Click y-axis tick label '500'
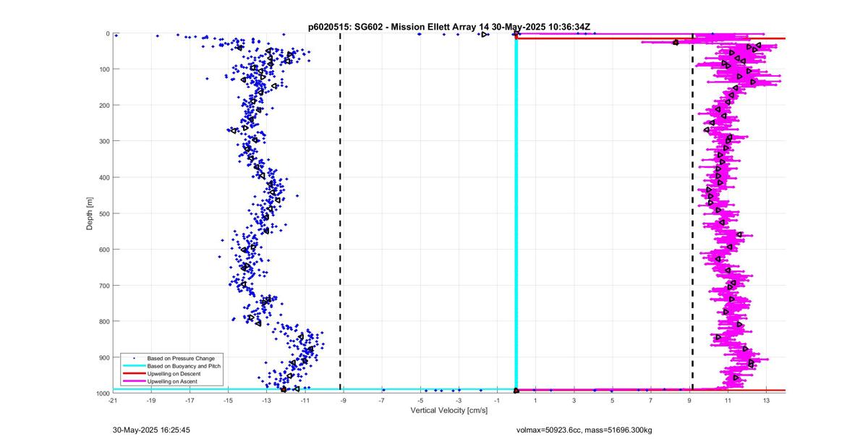This screenshot has width=868, height=442. click(x=103, y=213)
